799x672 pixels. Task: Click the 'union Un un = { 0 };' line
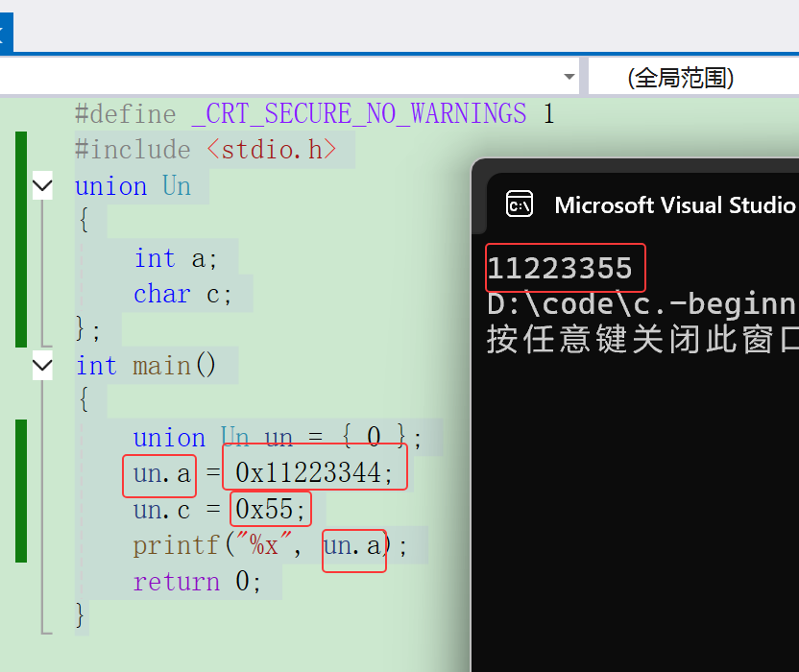click(x=278, y=437)
